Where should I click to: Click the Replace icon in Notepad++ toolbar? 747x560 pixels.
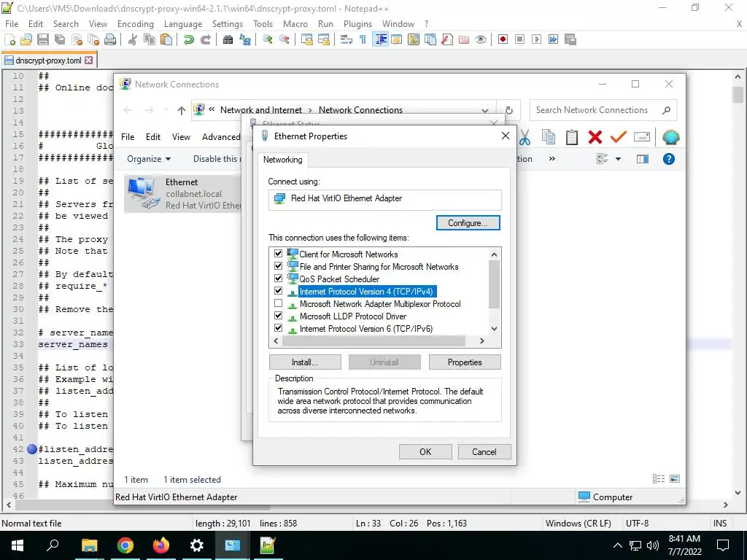245,39
